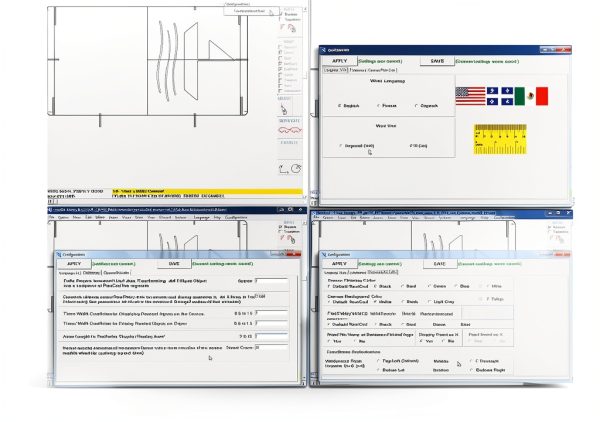600x422 pixels.
Task: Click the yellow status bar in the top-left window
Action: pos(207,191)
